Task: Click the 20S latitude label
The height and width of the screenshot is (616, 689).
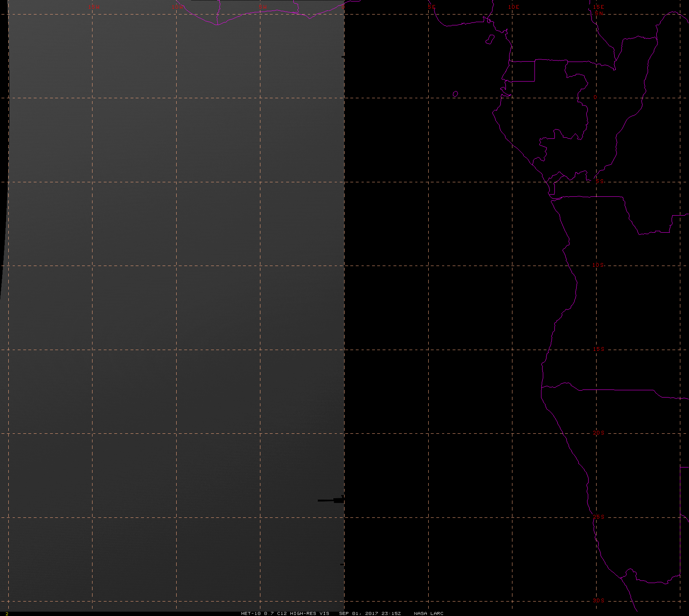Action: pos(599,433)
